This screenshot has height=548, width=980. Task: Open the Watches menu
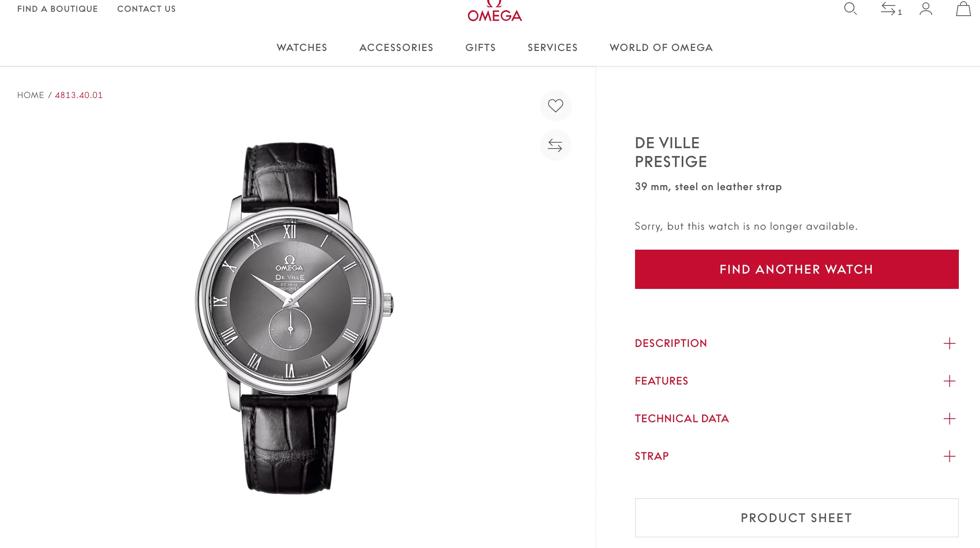302,47
